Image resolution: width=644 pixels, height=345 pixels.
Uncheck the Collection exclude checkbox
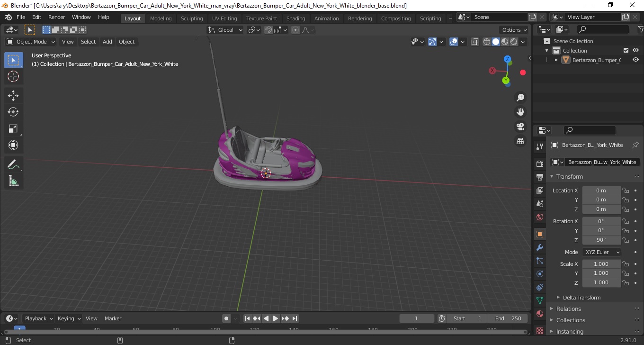tap(626, 50)
